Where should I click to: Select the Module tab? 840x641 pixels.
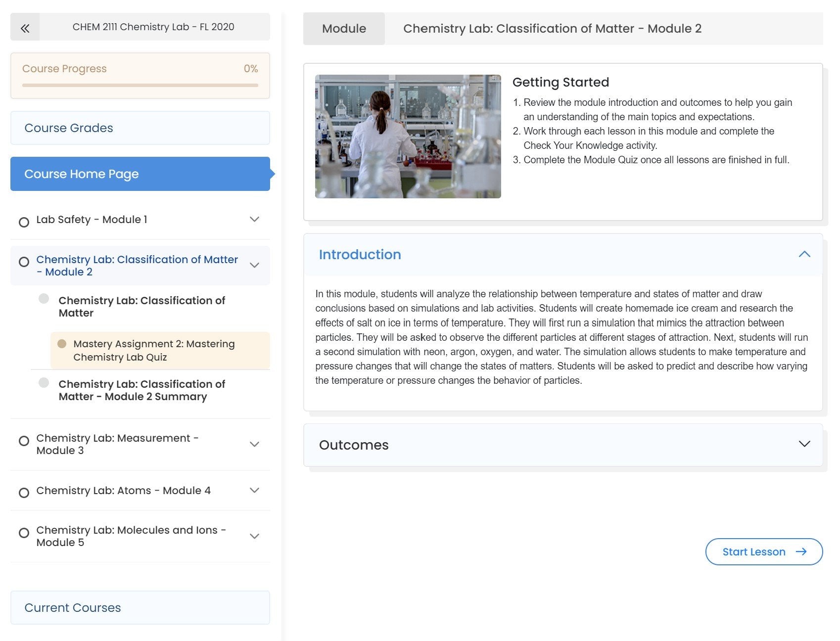point(344,29)
